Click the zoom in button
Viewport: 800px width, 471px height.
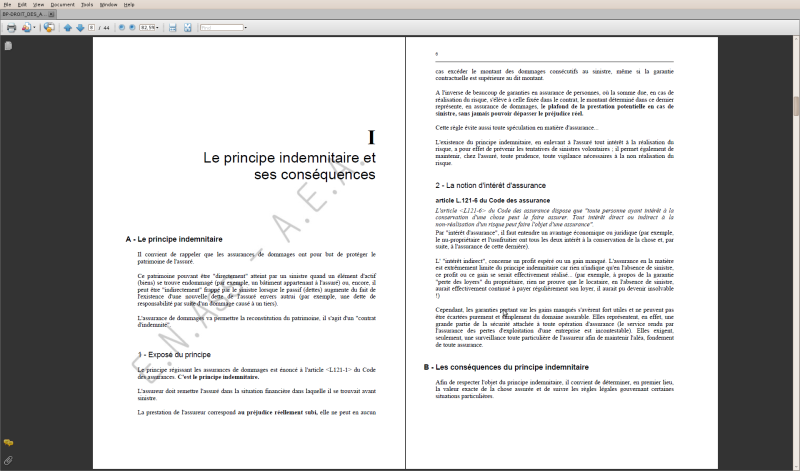[132, 28]
